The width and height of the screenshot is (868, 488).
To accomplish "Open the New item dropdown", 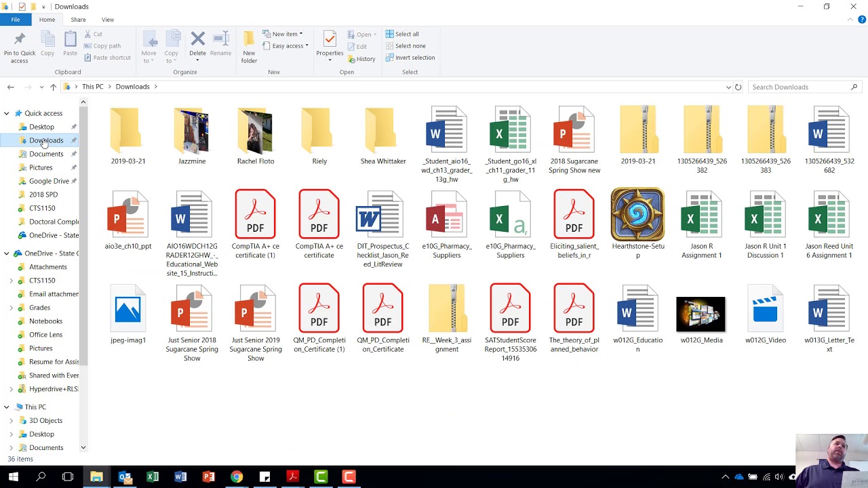I will pyautogui.click(x=283, y=34).
